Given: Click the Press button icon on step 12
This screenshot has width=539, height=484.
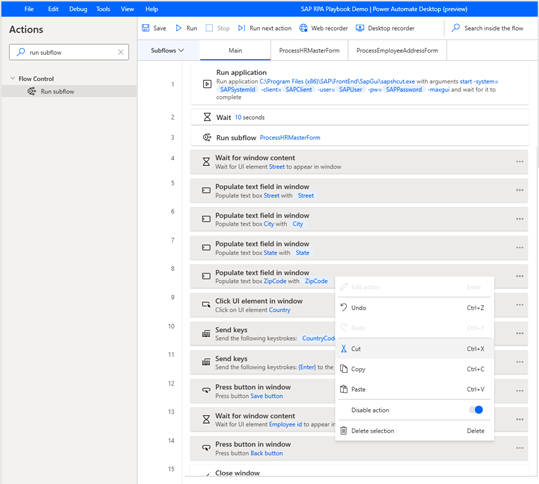Looking at the screenshot, I should click(x=206, y=390).
